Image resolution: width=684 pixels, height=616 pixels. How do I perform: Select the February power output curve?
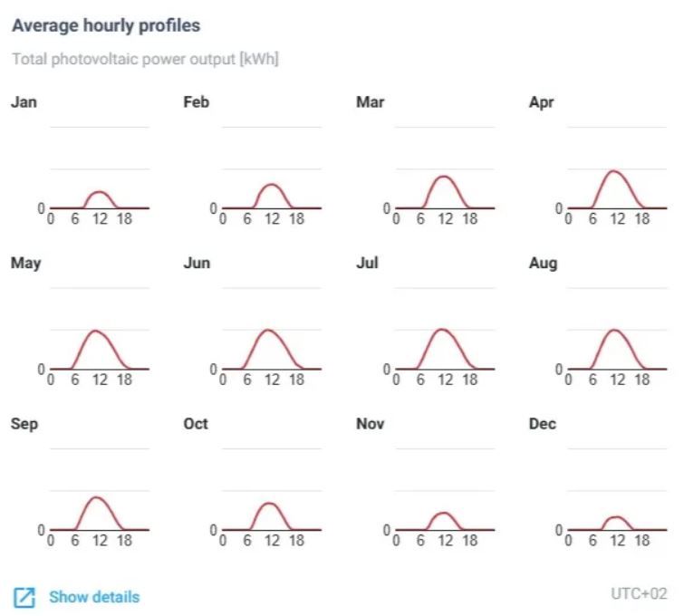point(272,186)
